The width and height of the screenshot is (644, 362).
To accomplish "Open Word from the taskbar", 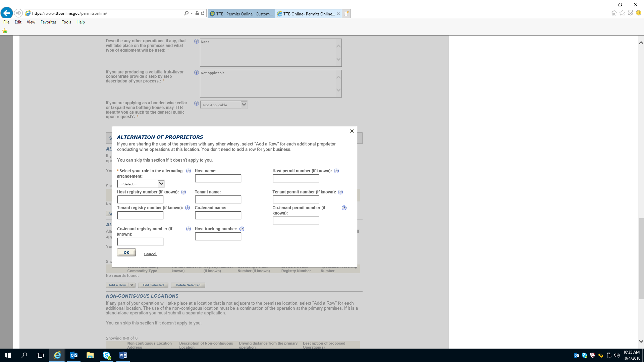I will pos(123,355).
